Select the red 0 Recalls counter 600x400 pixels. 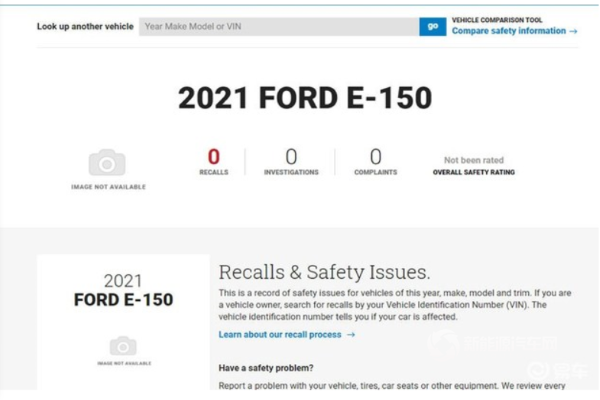214,162
